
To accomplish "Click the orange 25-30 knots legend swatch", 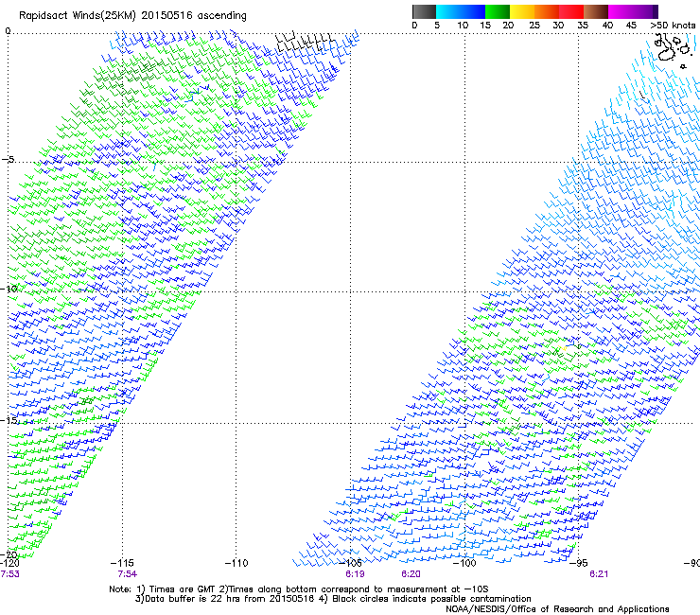I will 547,11.
